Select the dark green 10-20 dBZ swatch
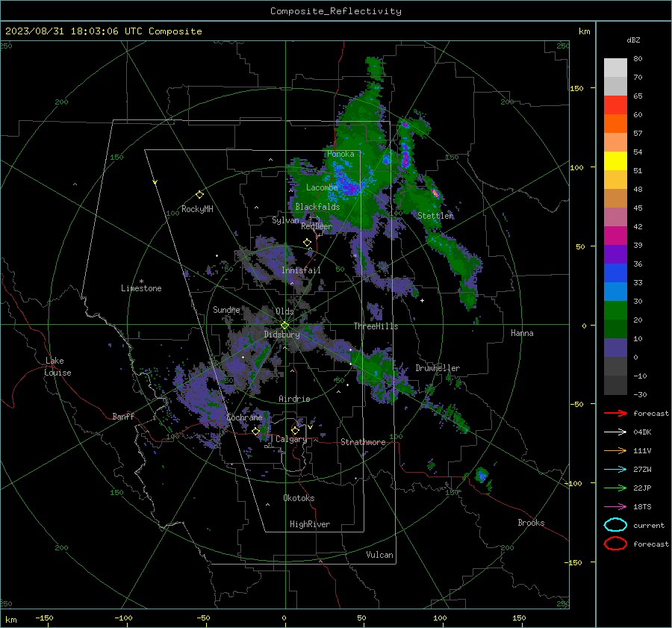 [x=615, y=329]
